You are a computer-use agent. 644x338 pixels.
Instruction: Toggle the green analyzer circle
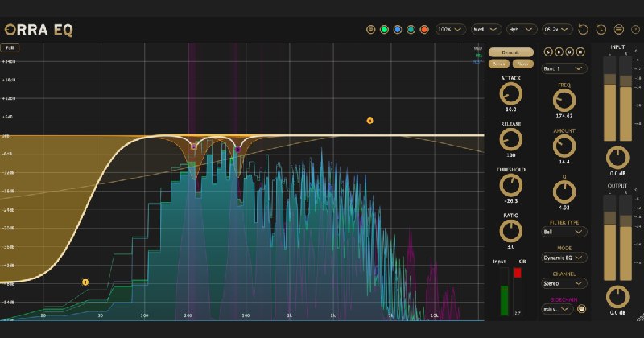[x=384, y=30]
